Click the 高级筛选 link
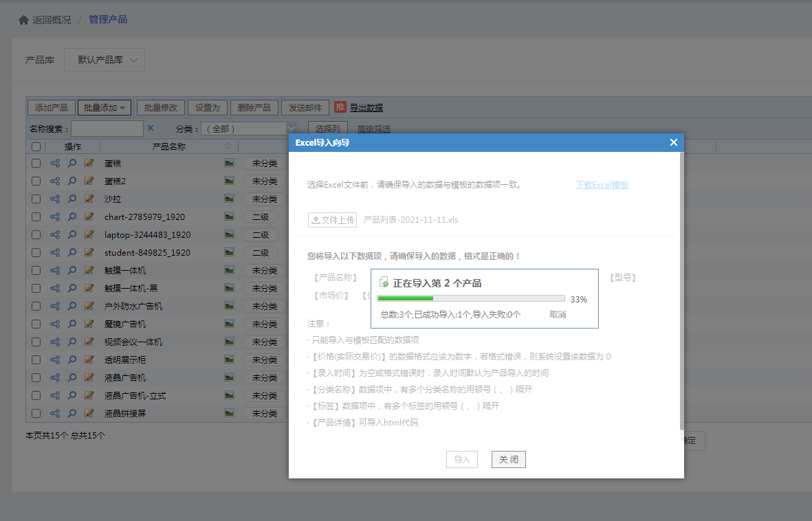 (374, 129)
